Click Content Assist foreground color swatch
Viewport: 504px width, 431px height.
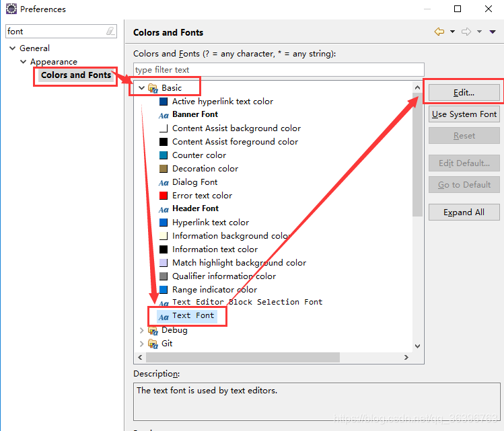164,142
